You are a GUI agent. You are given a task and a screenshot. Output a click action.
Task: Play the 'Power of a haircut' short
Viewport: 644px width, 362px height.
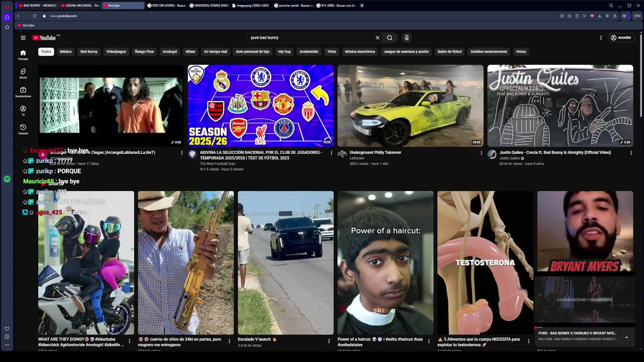385,262
